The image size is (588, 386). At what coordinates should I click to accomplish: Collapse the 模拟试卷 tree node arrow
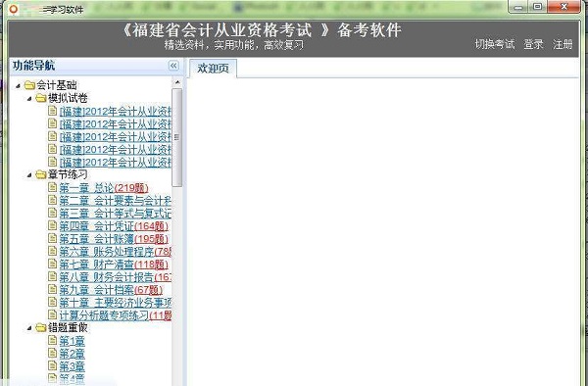coord(29,99)
